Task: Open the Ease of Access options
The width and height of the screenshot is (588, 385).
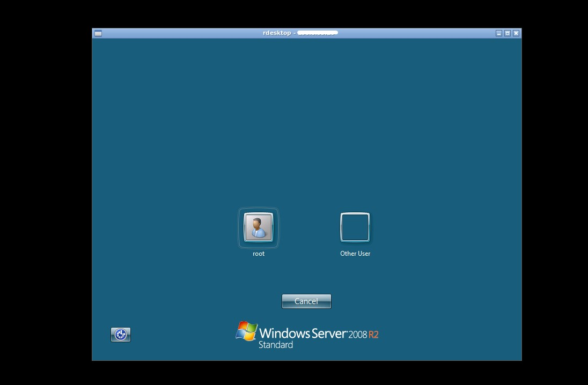Action: coord(121,335)
